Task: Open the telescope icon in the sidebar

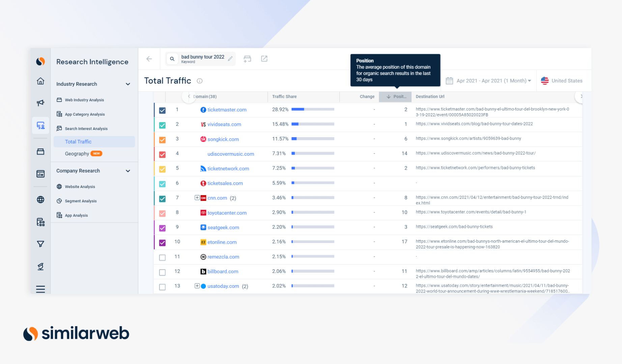Action: (40, 267)
